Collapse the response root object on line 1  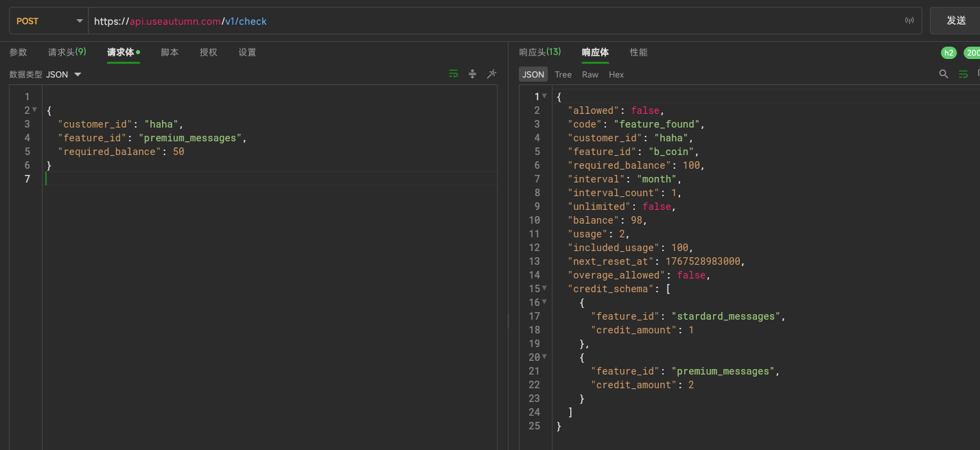click(x=544, y=97)
